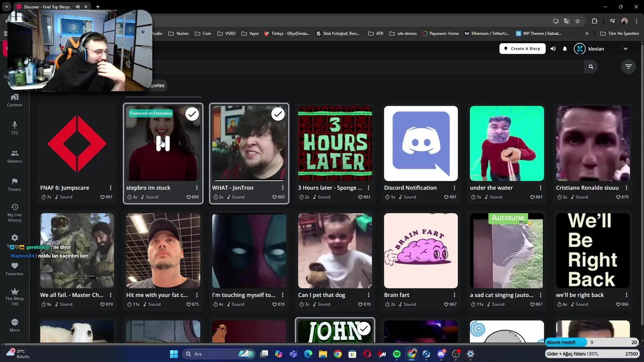Open the WP Themes | Babiat bookmark
This screenshot has width=644, height=362.
(539, 34)
